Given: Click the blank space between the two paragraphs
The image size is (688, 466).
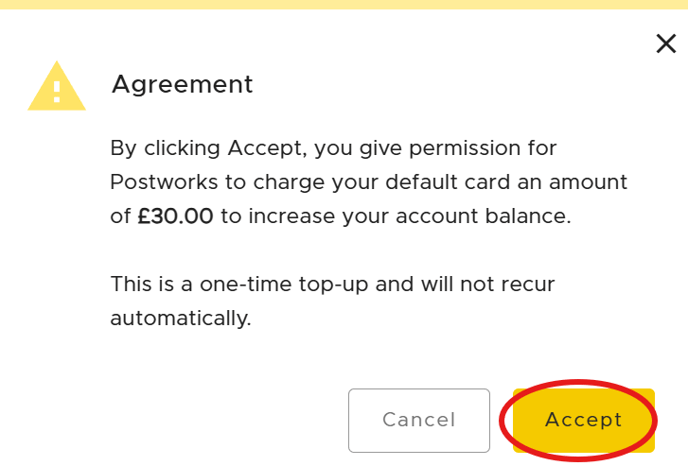Looking at the screenshot, I should tap(333, 250).
